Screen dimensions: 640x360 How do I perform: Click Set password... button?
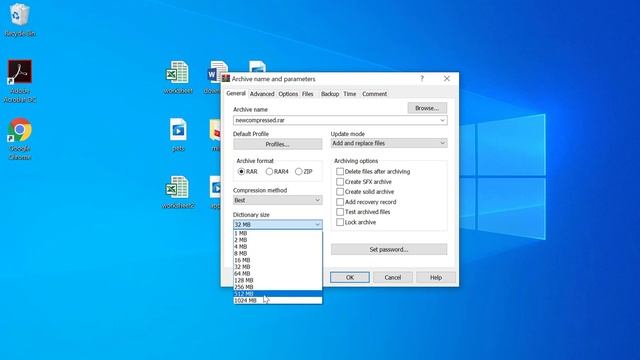click(x=389, y=249)
